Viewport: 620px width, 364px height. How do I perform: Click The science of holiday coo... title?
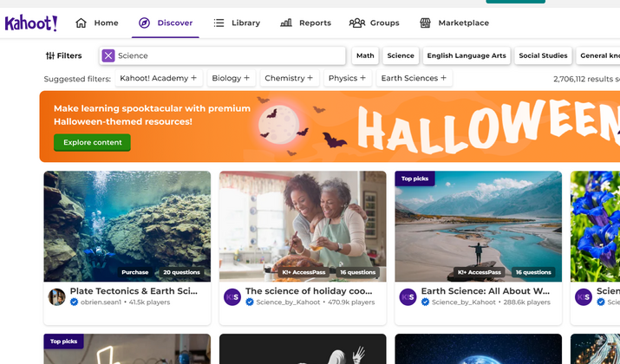click(309, 291)
